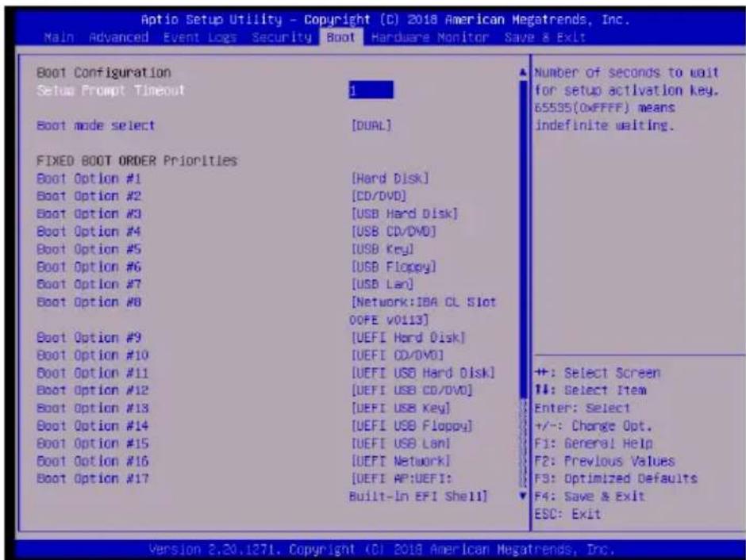Screen dimensions: 746x560
Task: Switch to the Advanced tab
Action: click(x=118, y=37)
